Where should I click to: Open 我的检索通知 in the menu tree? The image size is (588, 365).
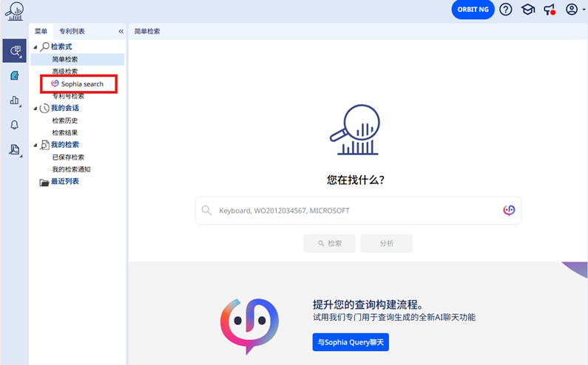coord(71,169)
